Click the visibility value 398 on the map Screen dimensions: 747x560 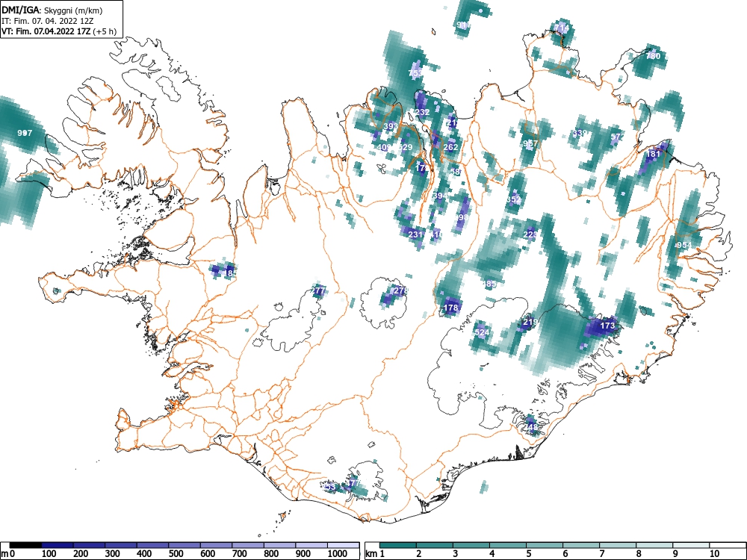462,217
